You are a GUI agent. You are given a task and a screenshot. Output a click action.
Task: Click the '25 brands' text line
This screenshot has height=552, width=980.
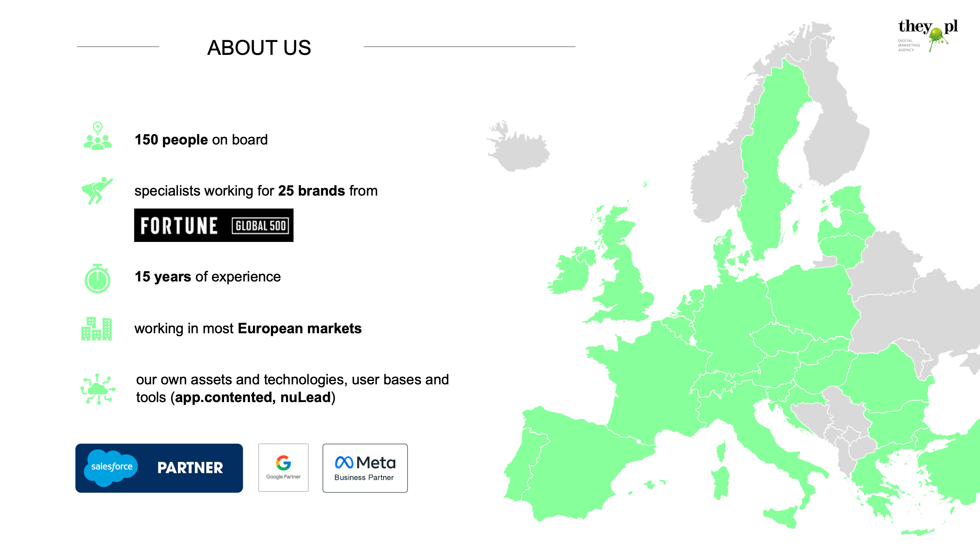click(256, 191)
